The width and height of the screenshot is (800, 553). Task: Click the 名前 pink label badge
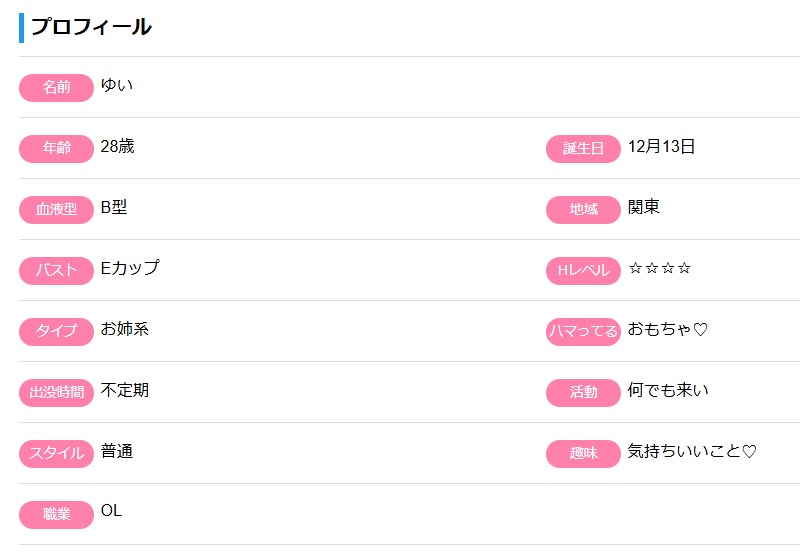(x=56, y=88)
